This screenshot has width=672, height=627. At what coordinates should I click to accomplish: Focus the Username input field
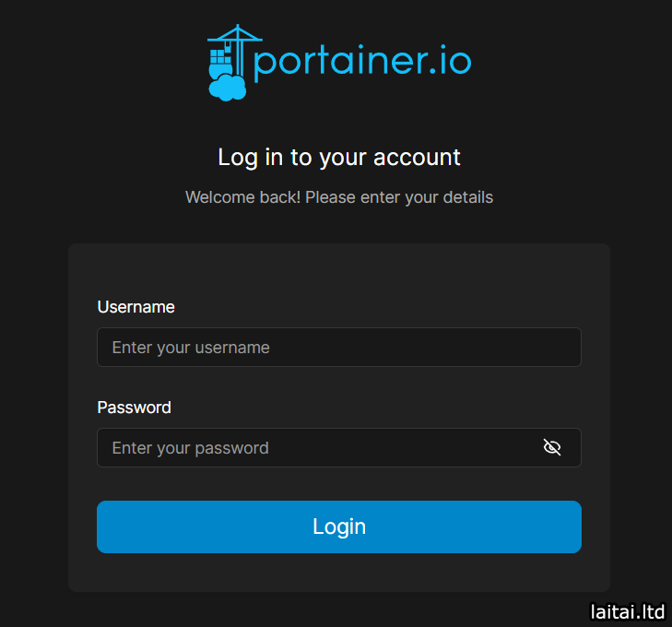[338, 348]
